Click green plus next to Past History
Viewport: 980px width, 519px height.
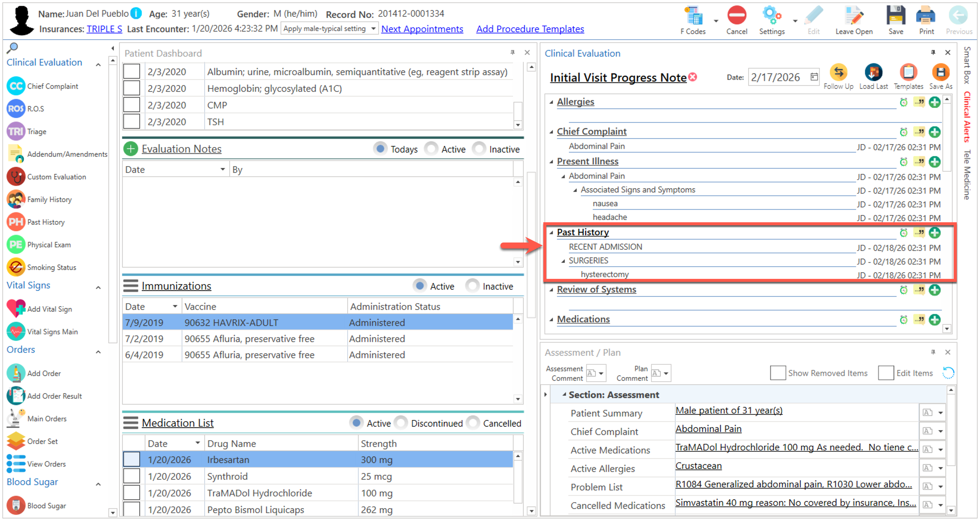pyautogui.click(x=934, y=232)
